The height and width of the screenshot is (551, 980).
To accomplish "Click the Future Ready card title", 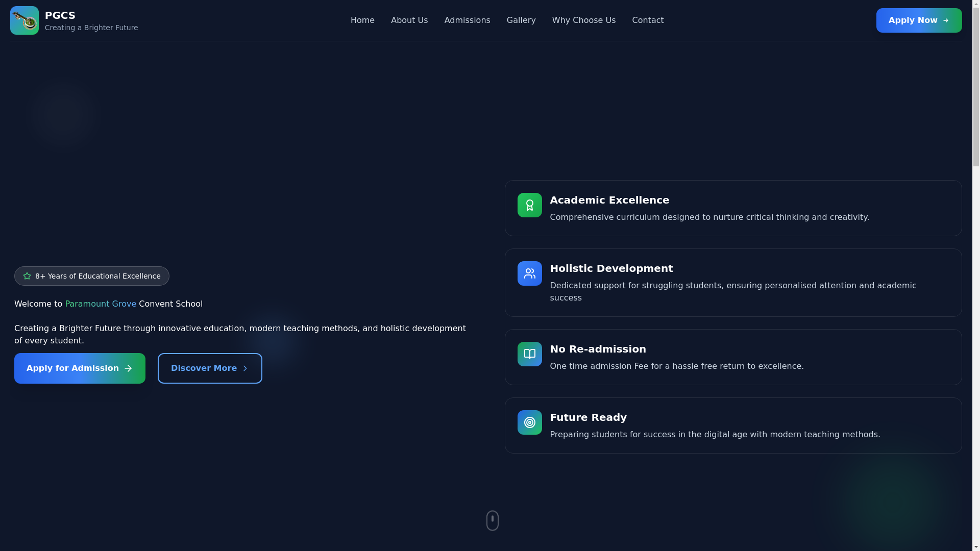I will pos(588,417).
